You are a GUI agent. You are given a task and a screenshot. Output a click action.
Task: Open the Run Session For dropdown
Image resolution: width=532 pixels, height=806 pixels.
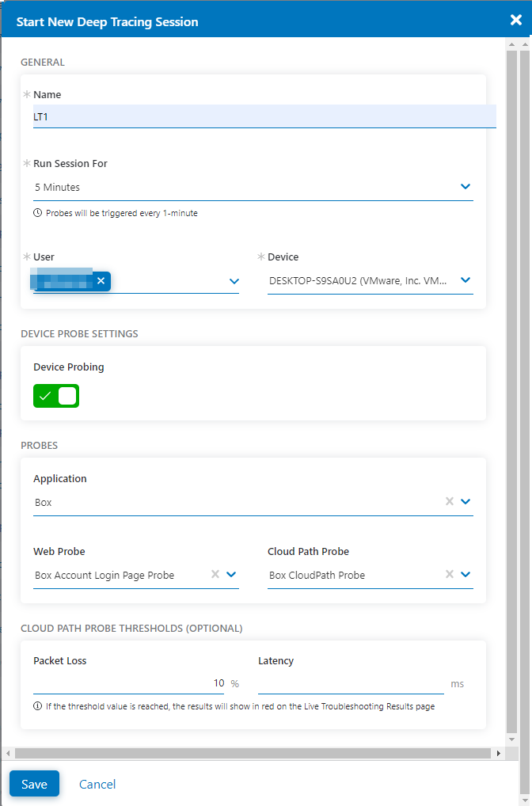tap(465, 186)
